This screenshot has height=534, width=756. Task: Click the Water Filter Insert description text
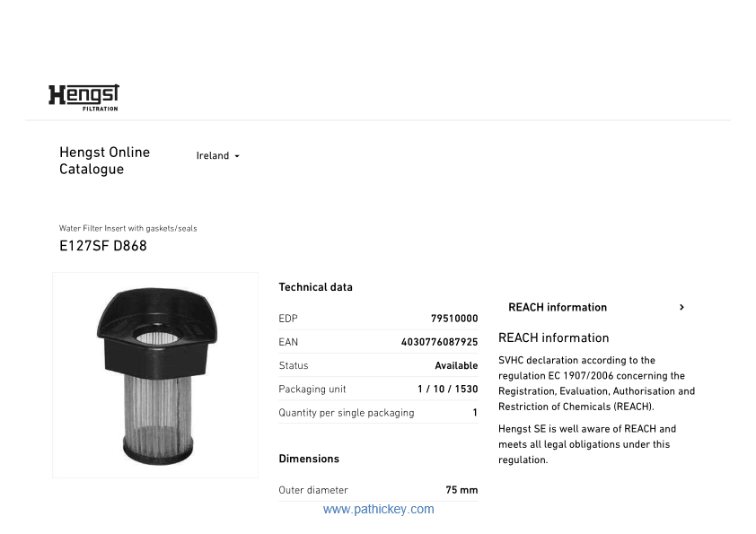(127, 228)
